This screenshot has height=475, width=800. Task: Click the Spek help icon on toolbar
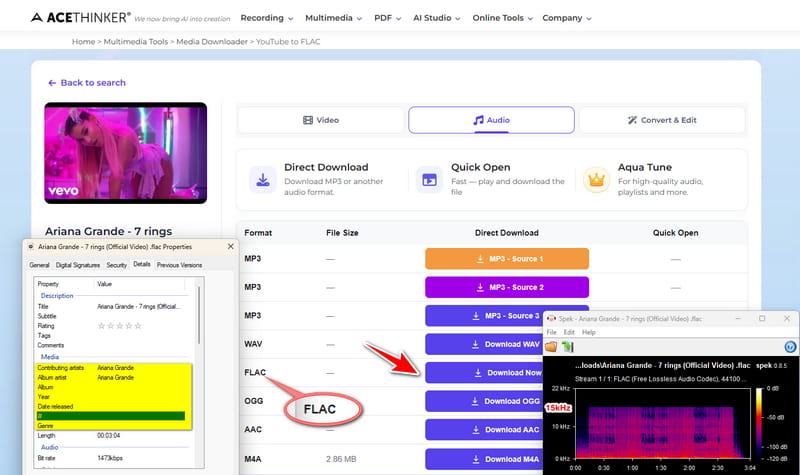click(x=790, y=347)
